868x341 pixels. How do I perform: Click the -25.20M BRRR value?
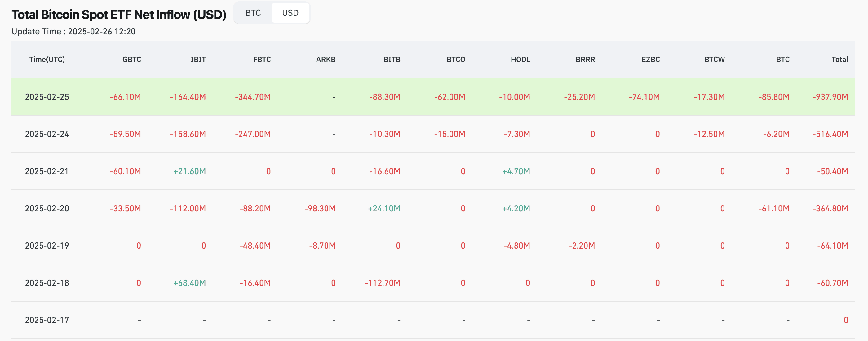pos(579,97)
